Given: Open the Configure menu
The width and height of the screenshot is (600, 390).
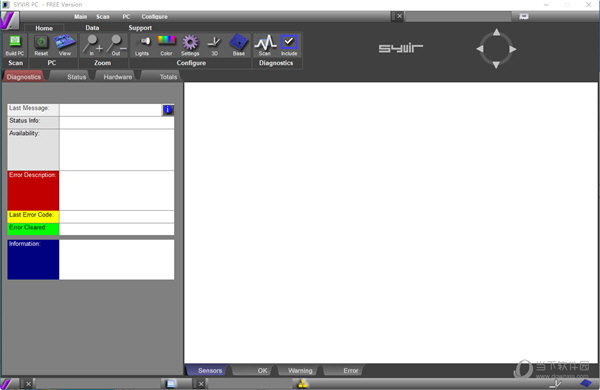Looking at the screenshot, I should coord(155,16).
